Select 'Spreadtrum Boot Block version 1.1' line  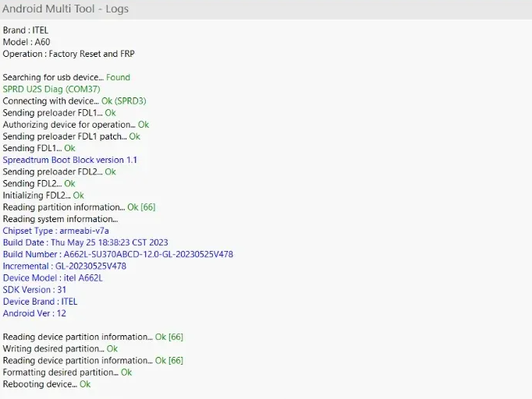point(70,160)
